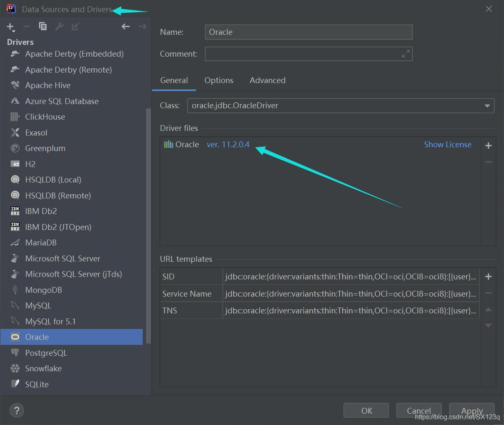
Task: Open the Advanced tab
Action: (x=267, y=80)
